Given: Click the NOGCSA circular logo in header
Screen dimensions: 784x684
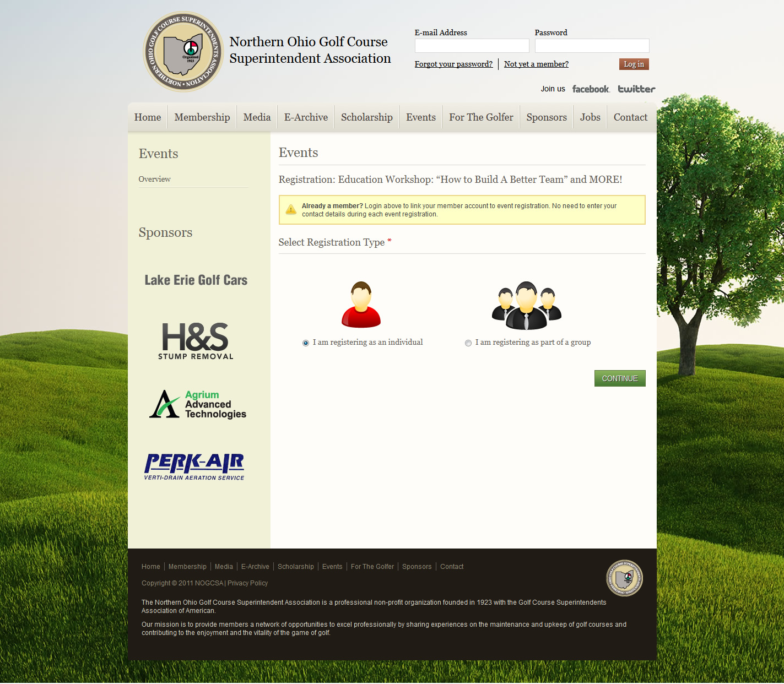Looking at the screenshot, I should pos(183,52).
